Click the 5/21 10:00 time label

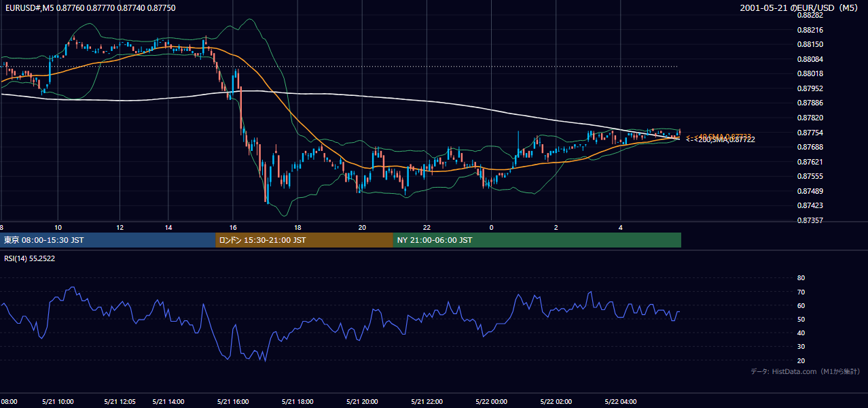pyautogui.click(x=57, y=401)
